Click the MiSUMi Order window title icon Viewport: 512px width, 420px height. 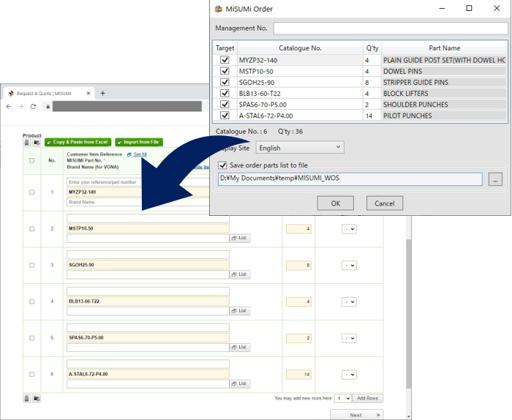tap(219, 9)
